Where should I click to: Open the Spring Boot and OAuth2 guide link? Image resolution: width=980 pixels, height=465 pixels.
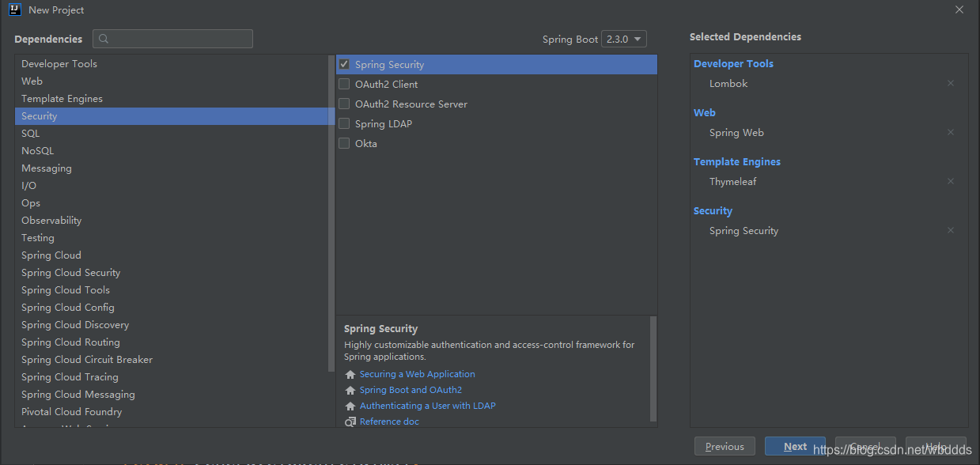coord(410,389)
